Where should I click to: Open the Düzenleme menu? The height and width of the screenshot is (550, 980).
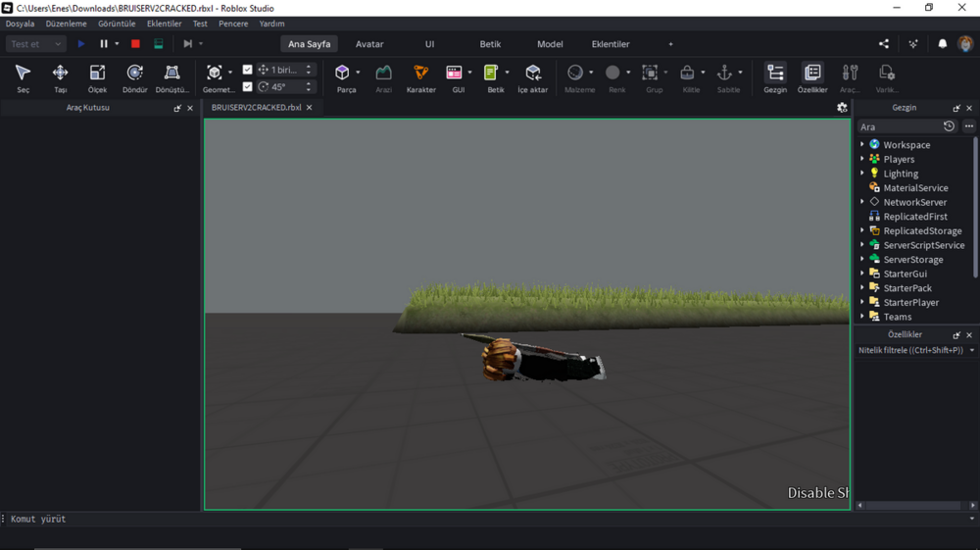[x=66, y=24]
